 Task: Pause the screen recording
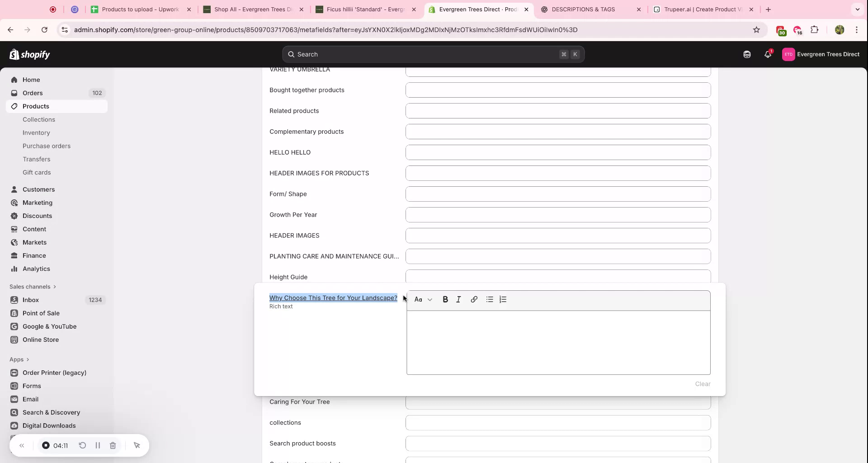[x=98, y=445]
